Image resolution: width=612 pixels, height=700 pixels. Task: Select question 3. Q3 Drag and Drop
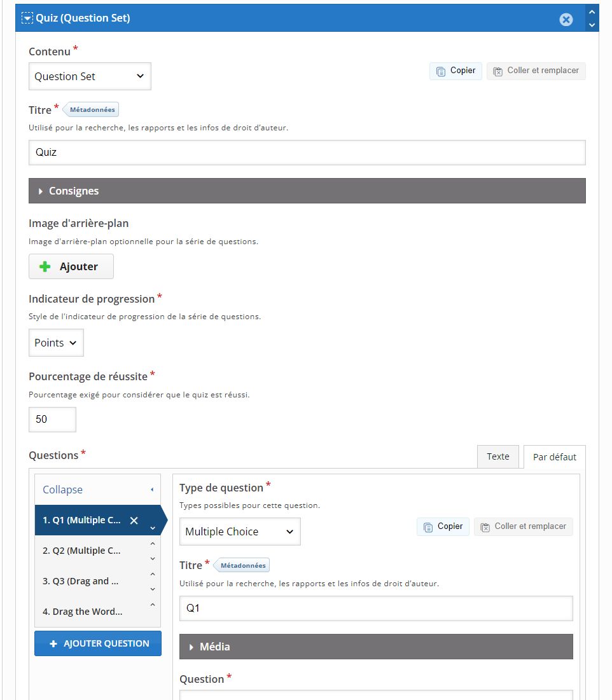coord(81,581)
